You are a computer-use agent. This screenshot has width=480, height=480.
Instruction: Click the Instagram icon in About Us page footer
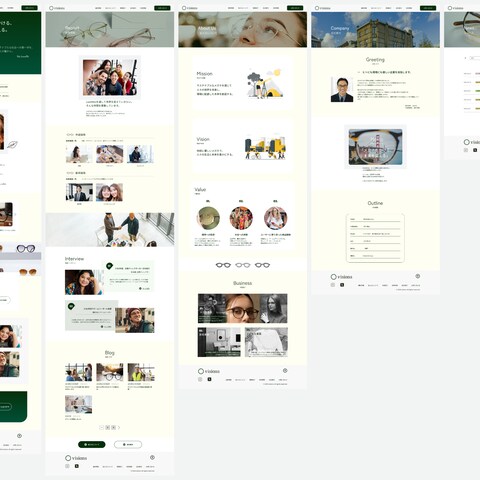(x=200, y=379)
